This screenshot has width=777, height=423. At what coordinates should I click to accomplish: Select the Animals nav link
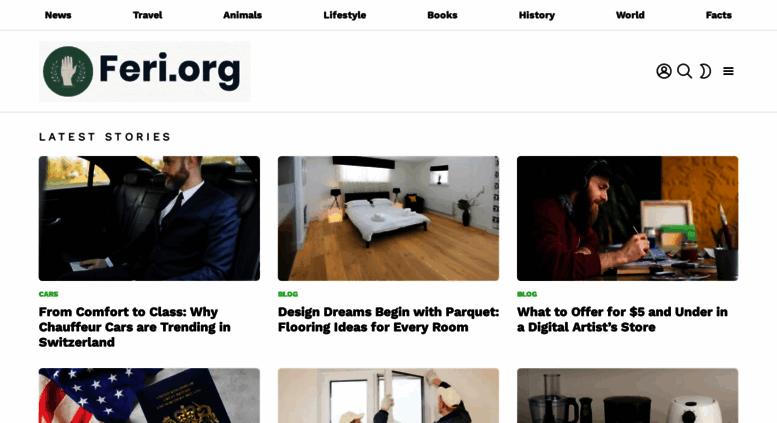(x=242, y=15)
